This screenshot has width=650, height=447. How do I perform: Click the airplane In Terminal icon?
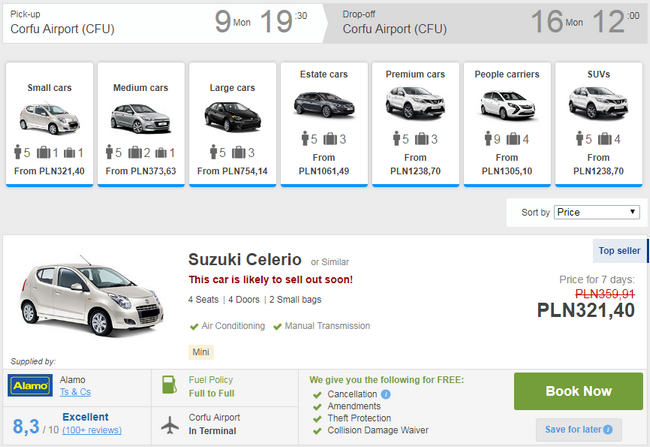click(170, 425)
